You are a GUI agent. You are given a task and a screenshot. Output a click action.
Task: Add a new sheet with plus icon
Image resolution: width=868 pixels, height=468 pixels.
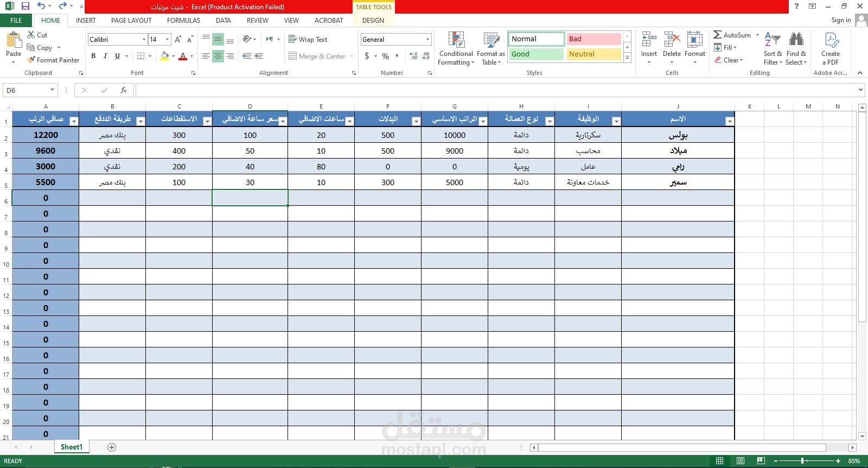(x=112, y=447)
